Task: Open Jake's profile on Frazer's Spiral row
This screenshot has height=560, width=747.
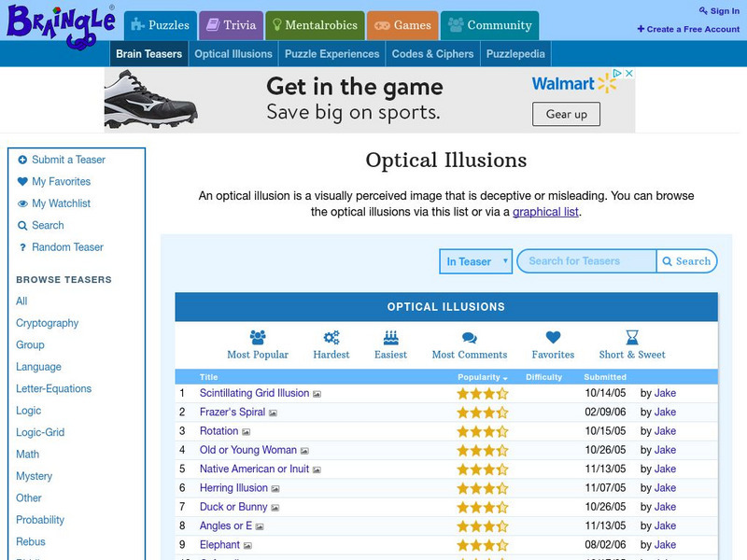Action: pyautogui.click(x=665, y=412)
